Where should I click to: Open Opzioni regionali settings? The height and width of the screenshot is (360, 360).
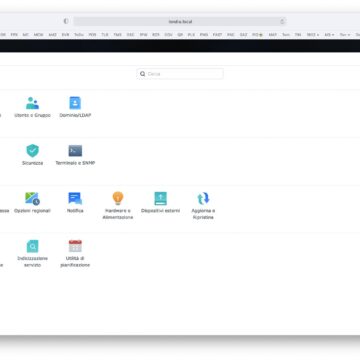pos(32,203)
